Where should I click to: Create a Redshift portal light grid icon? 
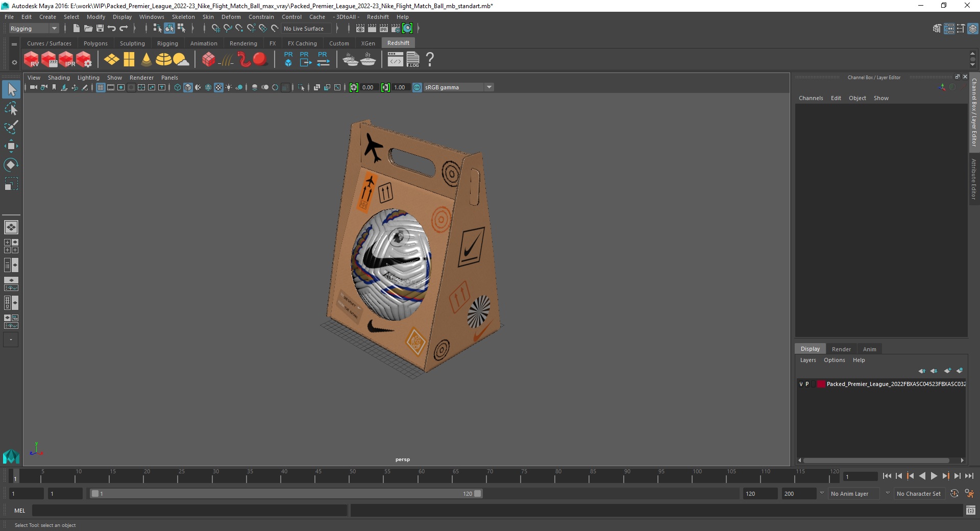coord(129,60)
